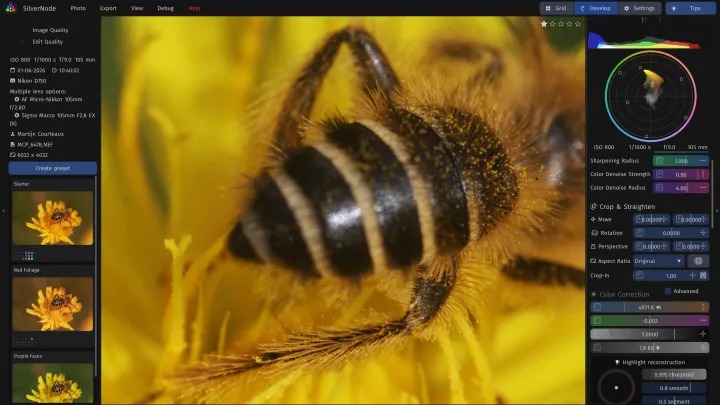Image resolution: width=720 pixels, height=405 pixels.
Task: Rate the photo three stars
Action: (561, 24)
